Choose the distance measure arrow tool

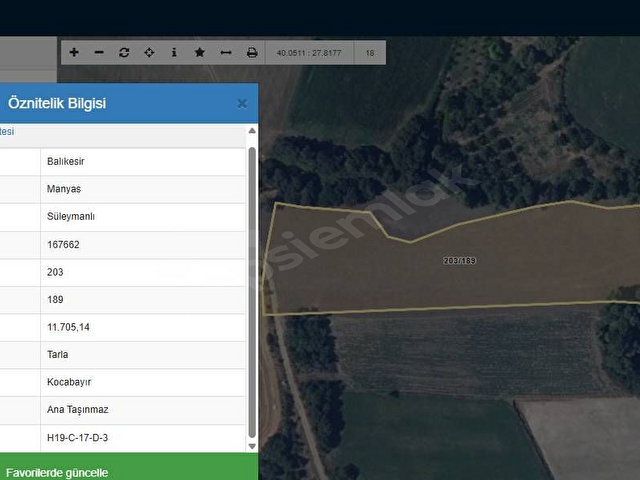point(226,52)
